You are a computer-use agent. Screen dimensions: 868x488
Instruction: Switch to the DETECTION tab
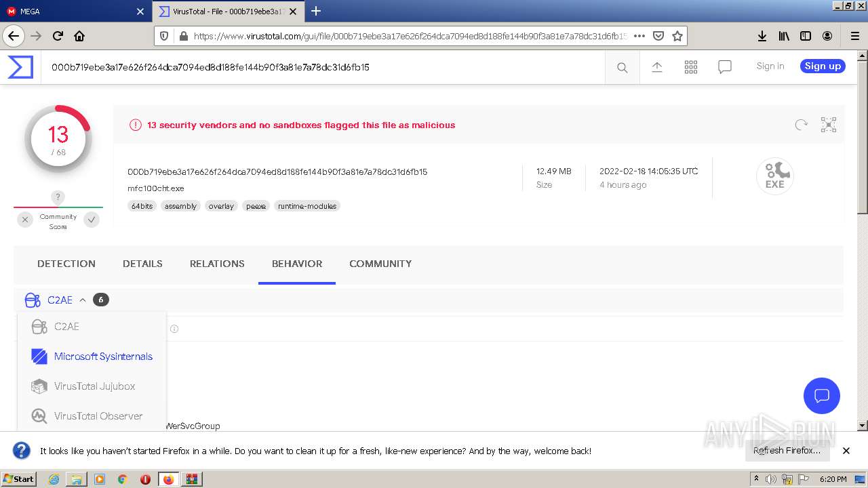pyautogui.click(x=66, y=264)
